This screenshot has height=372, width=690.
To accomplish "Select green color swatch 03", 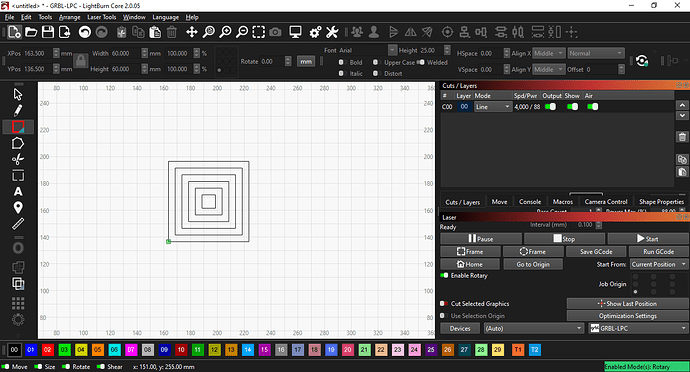I will 64,350.
